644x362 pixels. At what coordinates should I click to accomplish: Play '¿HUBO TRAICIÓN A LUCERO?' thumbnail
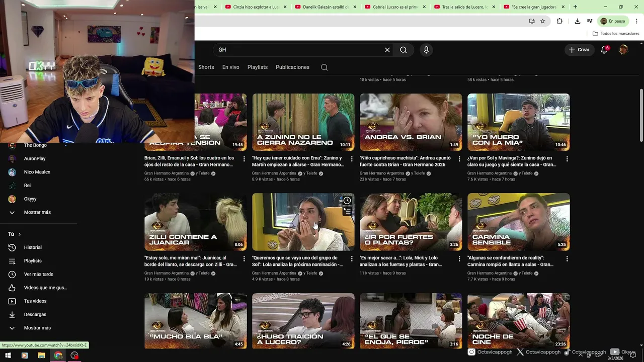coord(303,321)
